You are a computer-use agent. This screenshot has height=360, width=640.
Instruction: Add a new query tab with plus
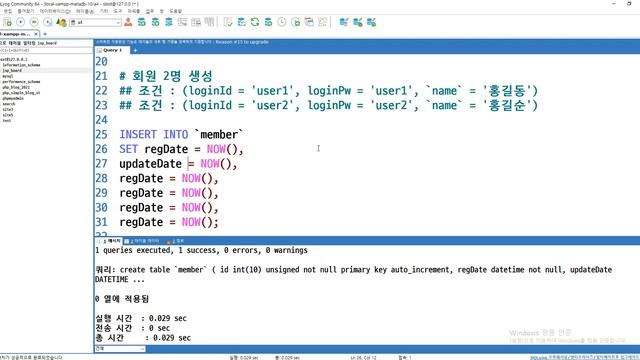pyautogui.click(x=135, y=51)
